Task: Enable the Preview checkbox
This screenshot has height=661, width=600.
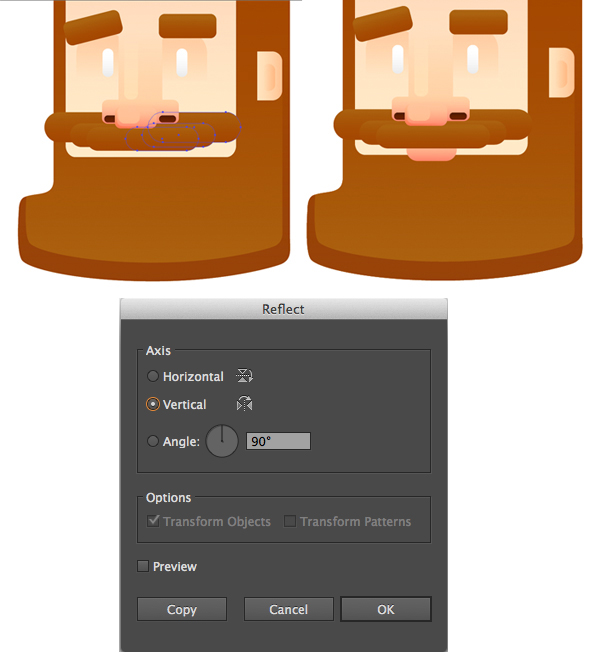Action: 143,566
